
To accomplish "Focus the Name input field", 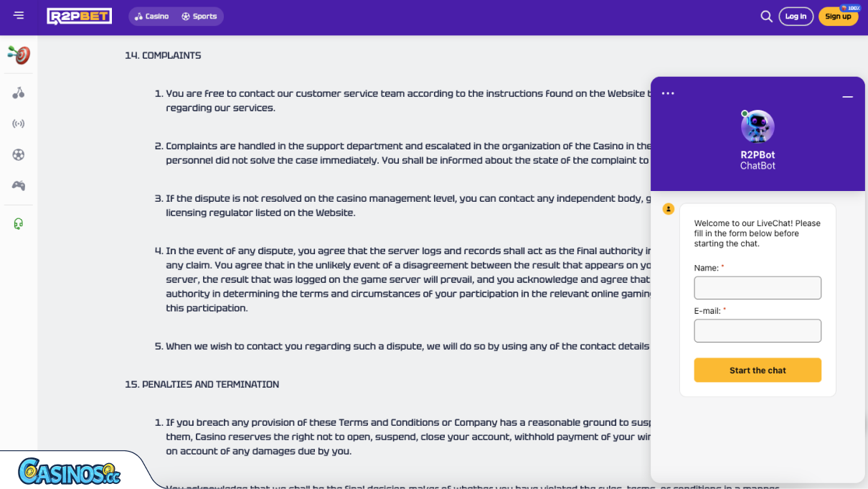I will click(758, 288).
